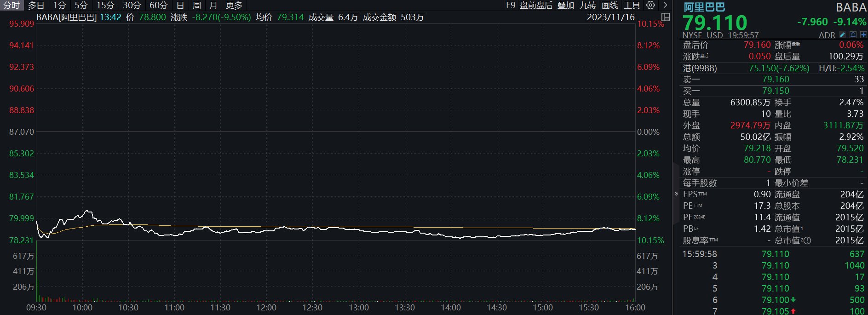Click the 买一 bid price 79.150
This screenshot has height=315, width=868.
tap(776, 91)
